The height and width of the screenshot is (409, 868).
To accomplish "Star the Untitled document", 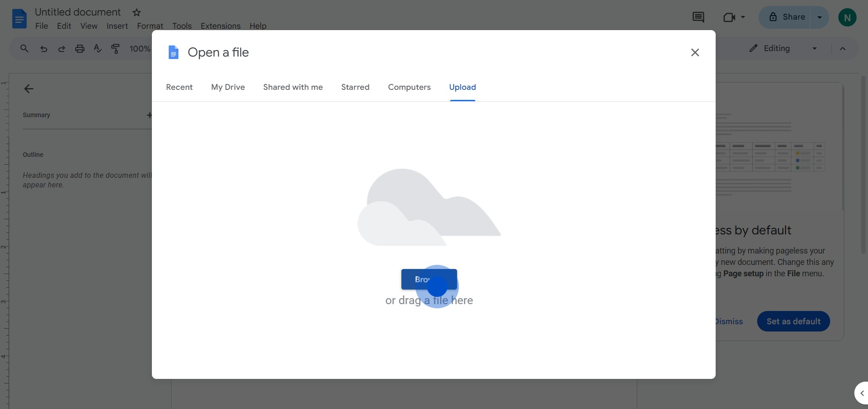I will tap(136, 12).
